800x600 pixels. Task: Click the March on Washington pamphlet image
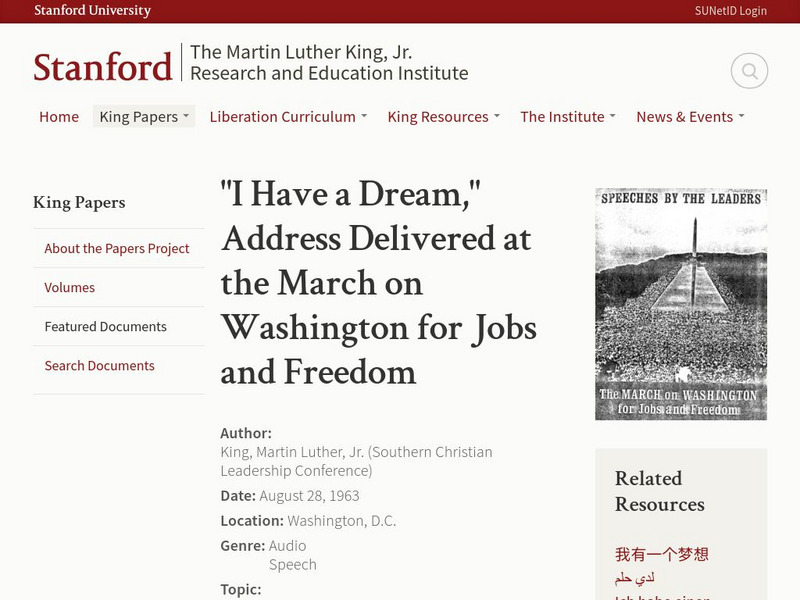pos(681,304)
